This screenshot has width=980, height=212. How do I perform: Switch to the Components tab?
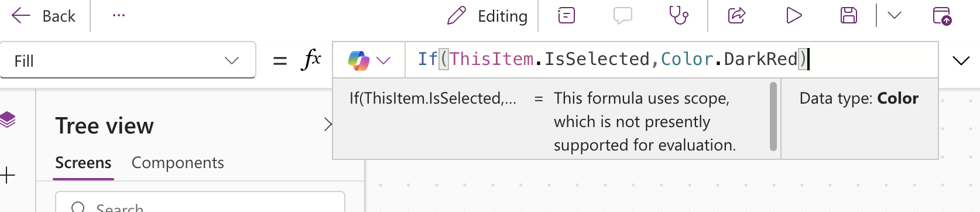point(177,163)
